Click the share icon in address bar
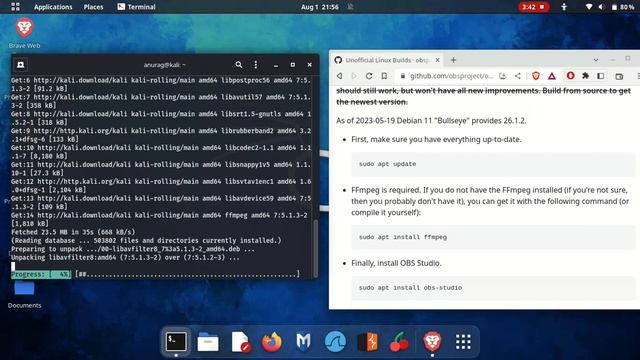 (x=518, y=76)
